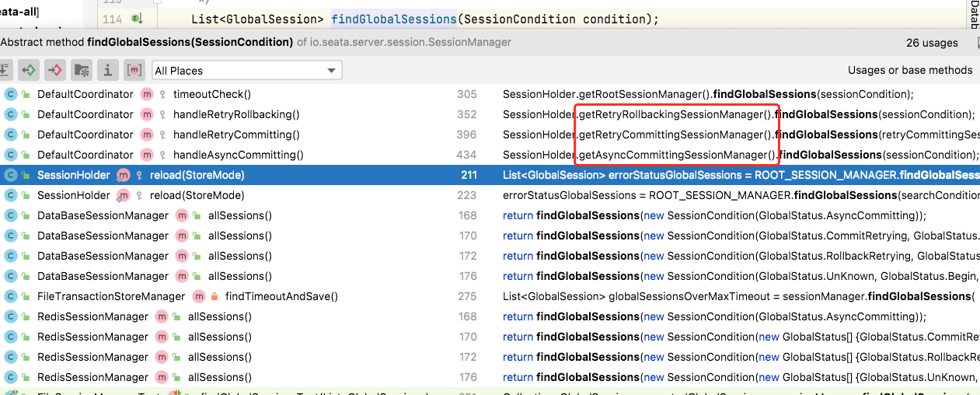Click the "i" info toolbar icon
The height and width of the screenshot is (395, 980).
[x=107, y=70]
